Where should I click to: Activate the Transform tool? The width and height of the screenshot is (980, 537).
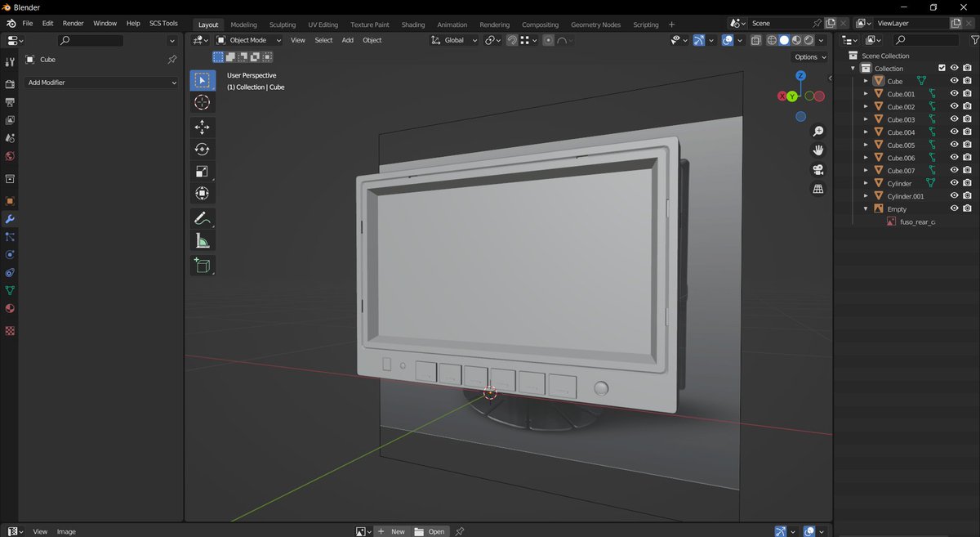[203, 193]
